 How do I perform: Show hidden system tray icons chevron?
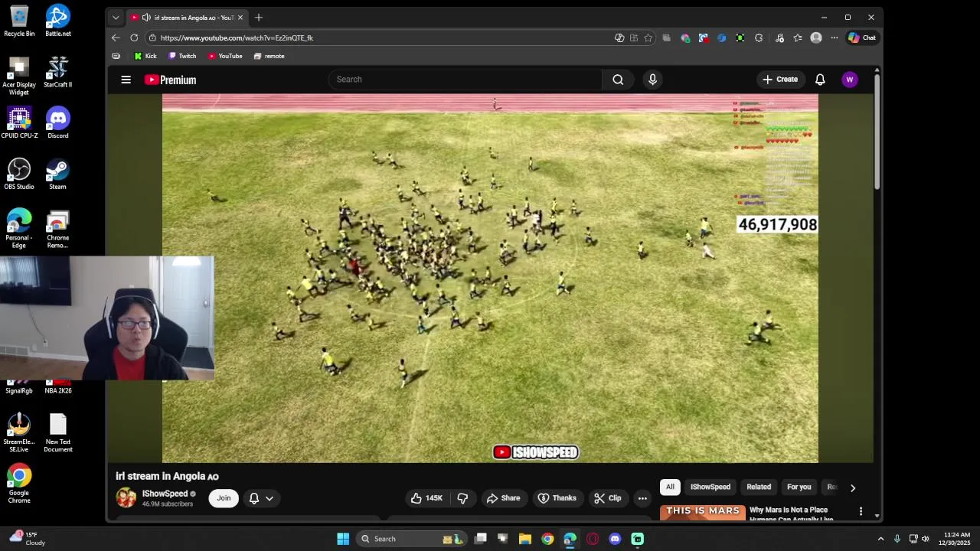pos(880,539)
